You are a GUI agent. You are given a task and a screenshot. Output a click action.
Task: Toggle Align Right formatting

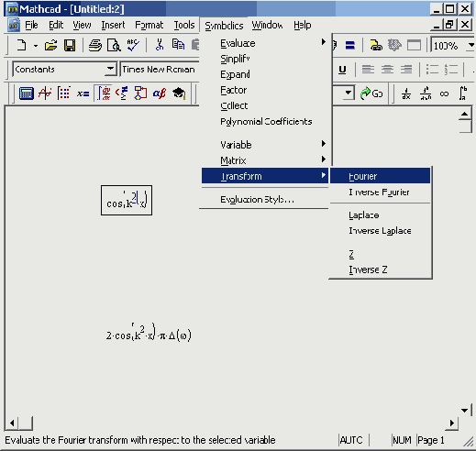pyautogui.click(x=406, y=70)
